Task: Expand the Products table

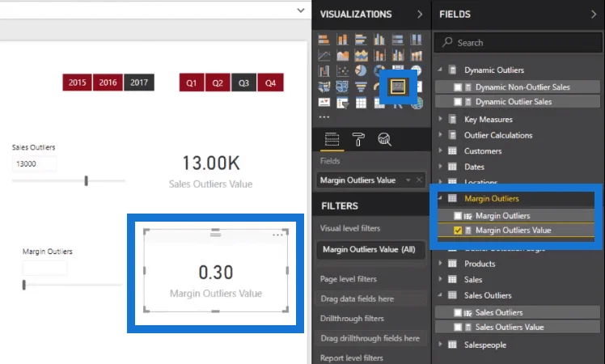Action: [440, 264]
